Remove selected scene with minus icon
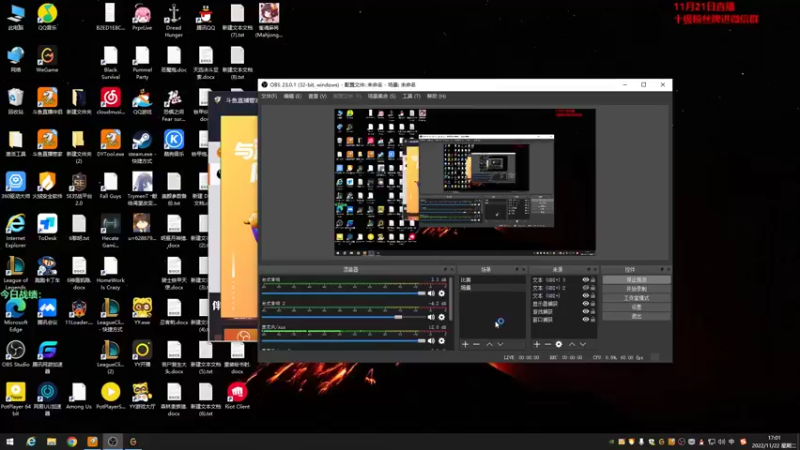The height and width of the screenshot is (450, 800). (476, 344)
